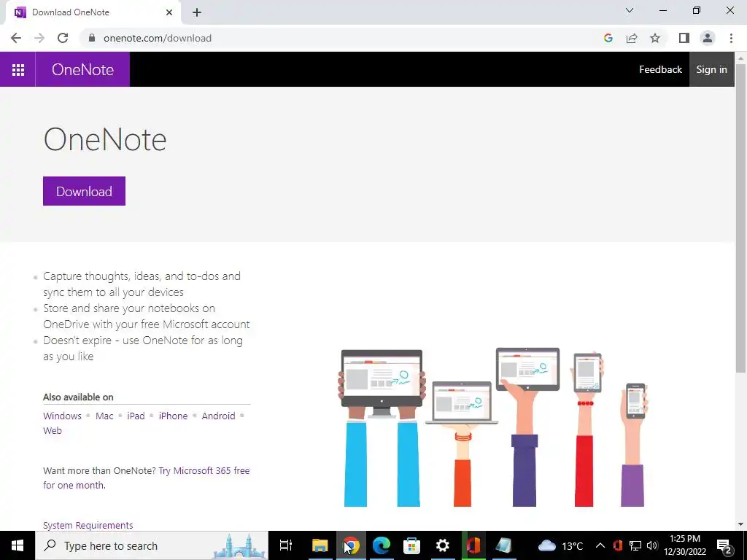Select the Download OneNote tab

click(93, 12)
